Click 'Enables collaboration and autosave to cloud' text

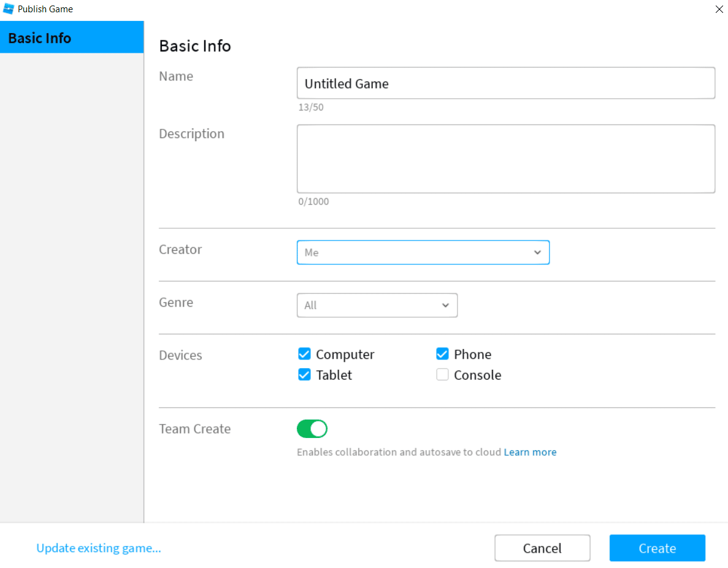tap(399, 452)
